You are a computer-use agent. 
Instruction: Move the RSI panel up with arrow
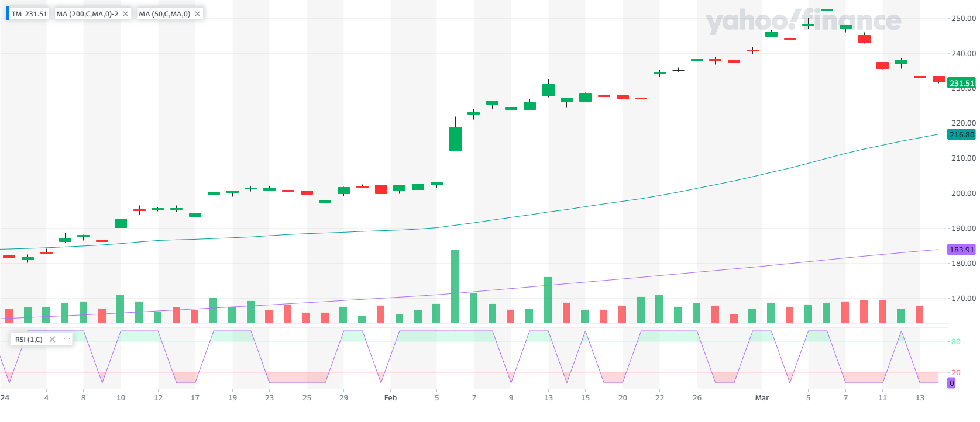67,339
